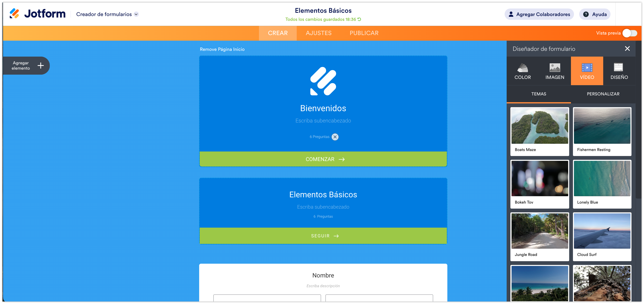Choose the Cloud Surf video theme

[602, 236]
